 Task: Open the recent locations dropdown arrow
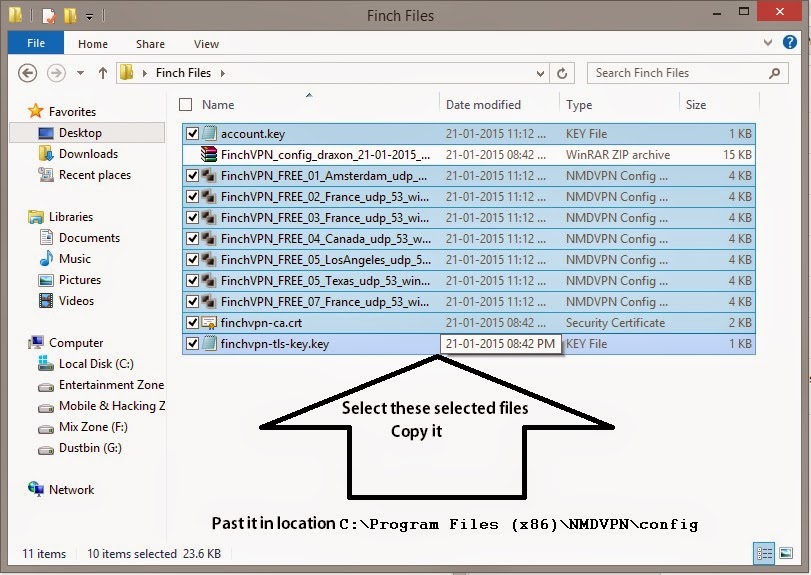(80, 73)
